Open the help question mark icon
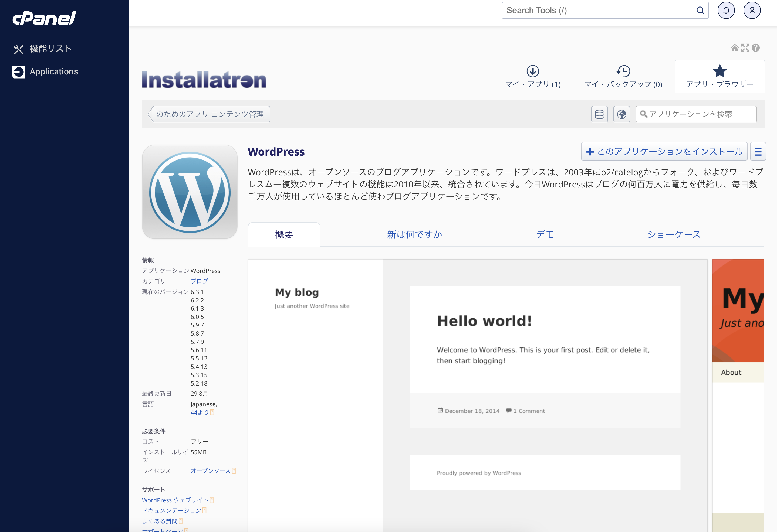This screenshot has width=777, height=532. [x=756, y=48]
